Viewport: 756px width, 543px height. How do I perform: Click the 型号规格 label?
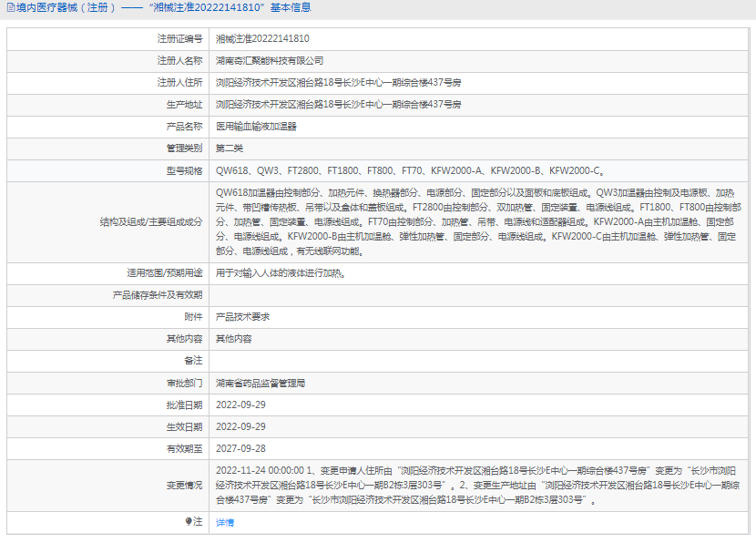(x=185, y=170)
